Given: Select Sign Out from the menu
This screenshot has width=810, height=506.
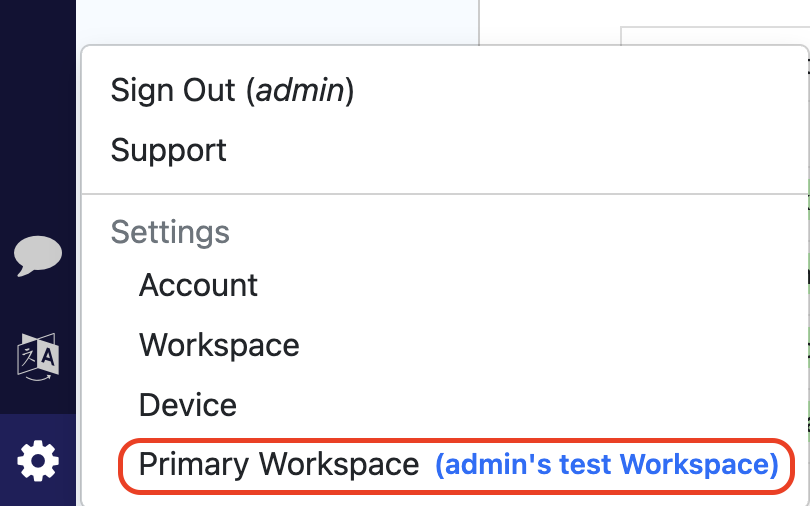Looking at the screenshot, I should (x=232, y=90).
